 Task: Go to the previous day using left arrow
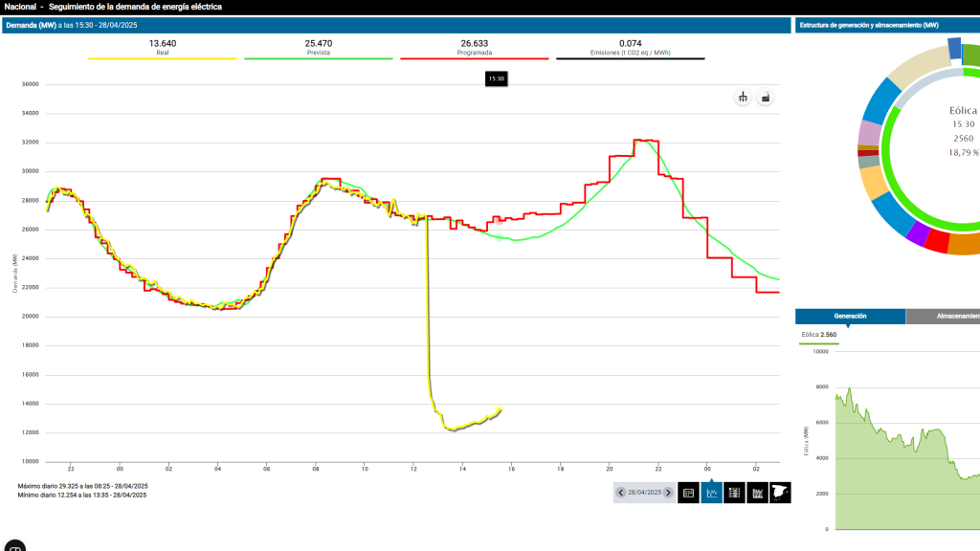pyautogui.click(x=621, y=493)
